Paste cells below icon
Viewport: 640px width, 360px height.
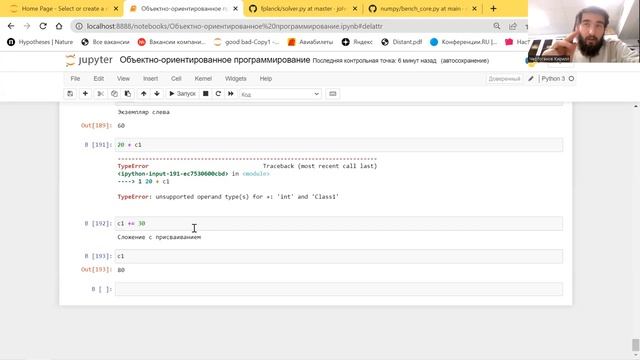[128, 94]
